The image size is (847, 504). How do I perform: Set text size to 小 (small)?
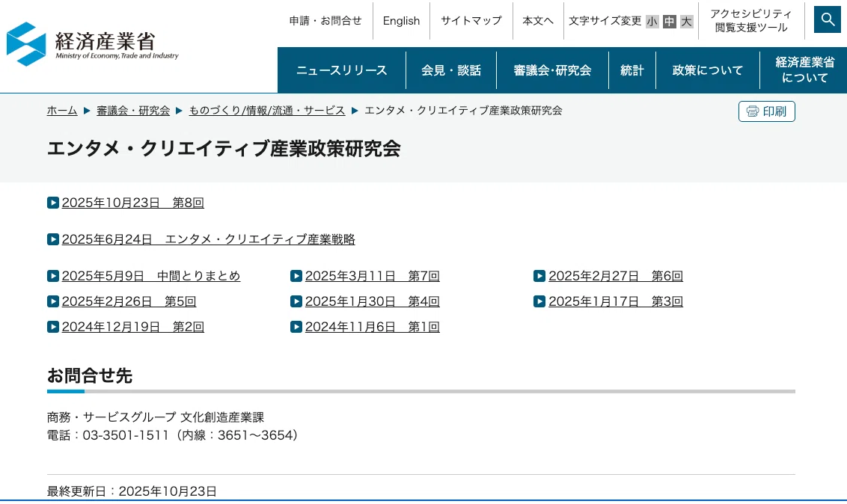pos(652,21)
